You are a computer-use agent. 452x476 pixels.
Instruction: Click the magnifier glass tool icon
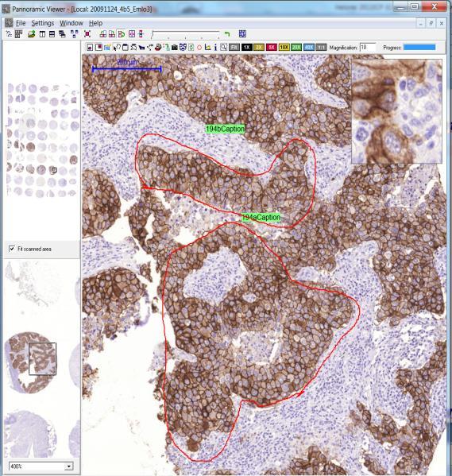[223, 47]
